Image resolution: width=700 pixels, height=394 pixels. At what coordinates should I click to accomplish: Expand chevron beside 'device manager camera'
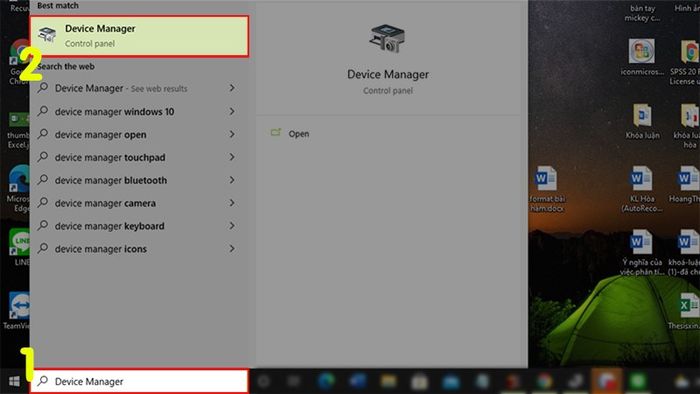pyautogui.click(x=232, y=203)
